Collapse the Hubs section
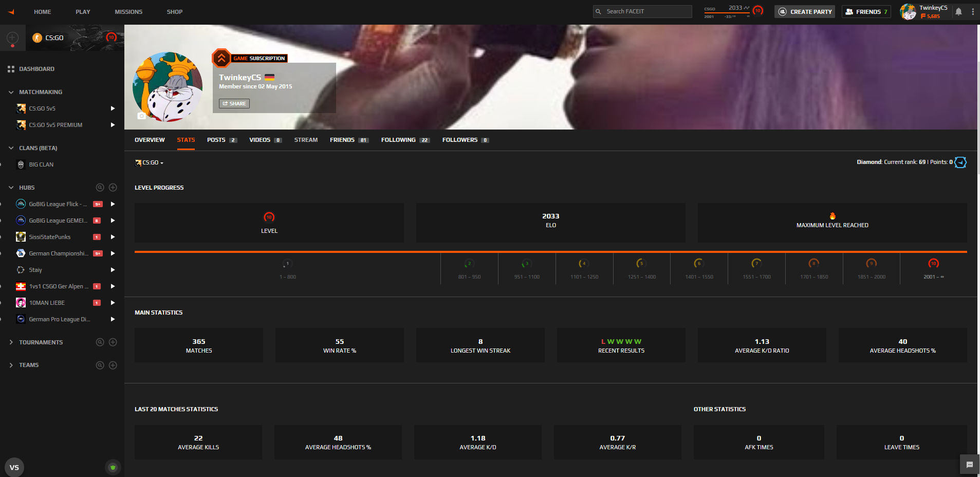 [x=11, y=188]
